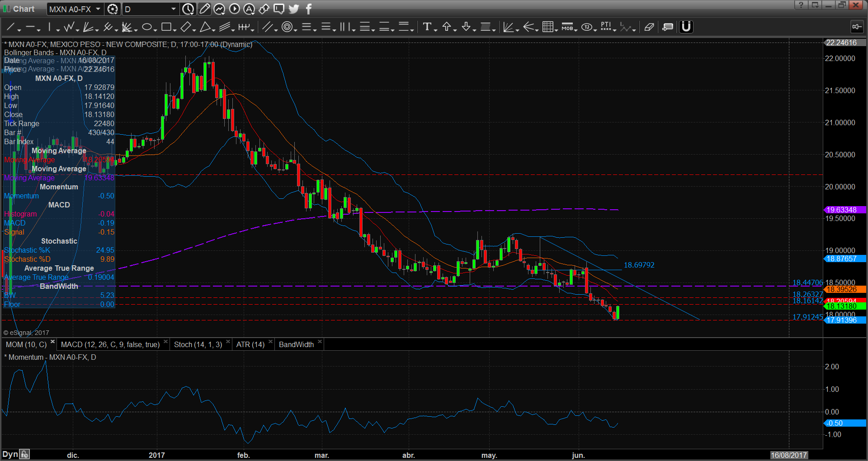Close the MOM (10, C) tab

click(52, 342)
